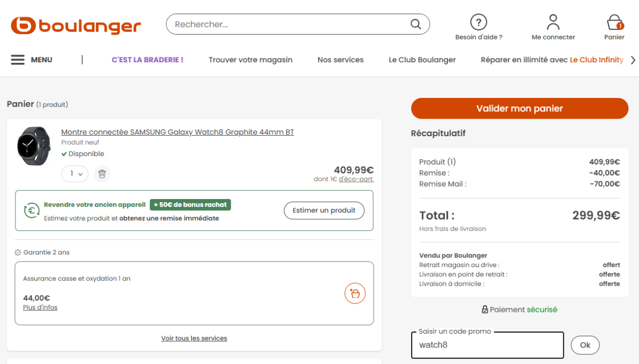The width and height of the screenshot is (639, 364).
Task: Go to C'EST LA BRADERIE !
Action: point(148,60)
